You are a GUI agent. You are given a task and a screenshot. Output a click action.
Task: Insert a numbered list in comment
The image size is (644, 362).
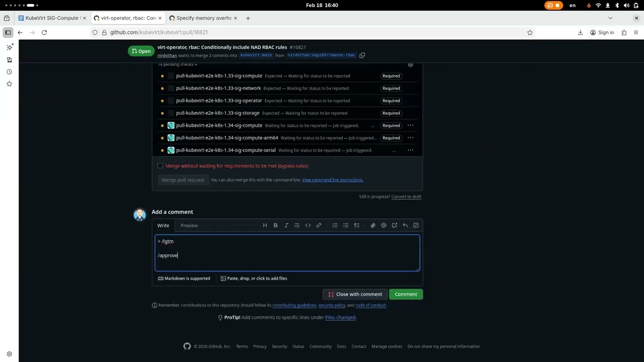click(x=335, y=225)
